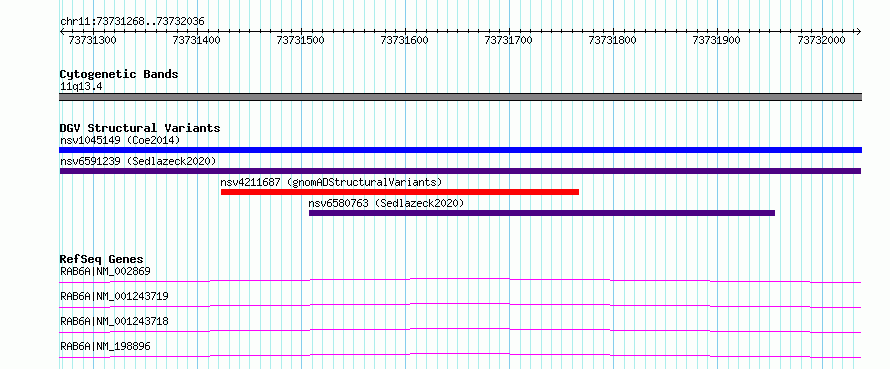
Task: Click ruler tick label 73731400
Action: [x=196, y=40]
